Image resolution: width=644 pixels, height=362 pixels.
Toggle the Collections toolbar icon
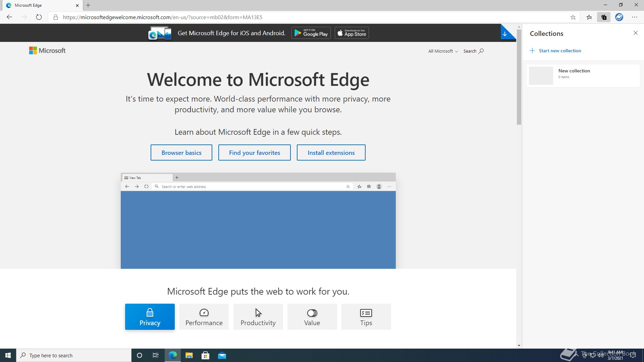point(604,17)
